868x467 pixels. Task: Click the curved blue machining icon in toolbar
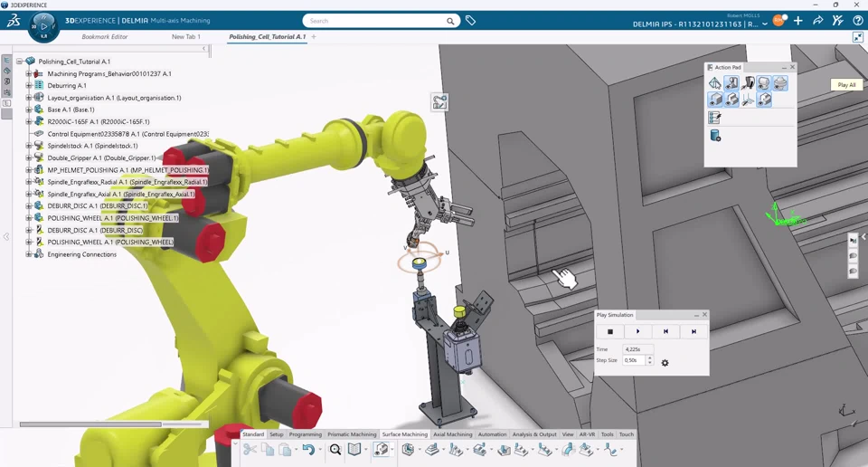[x=568, y=449]
